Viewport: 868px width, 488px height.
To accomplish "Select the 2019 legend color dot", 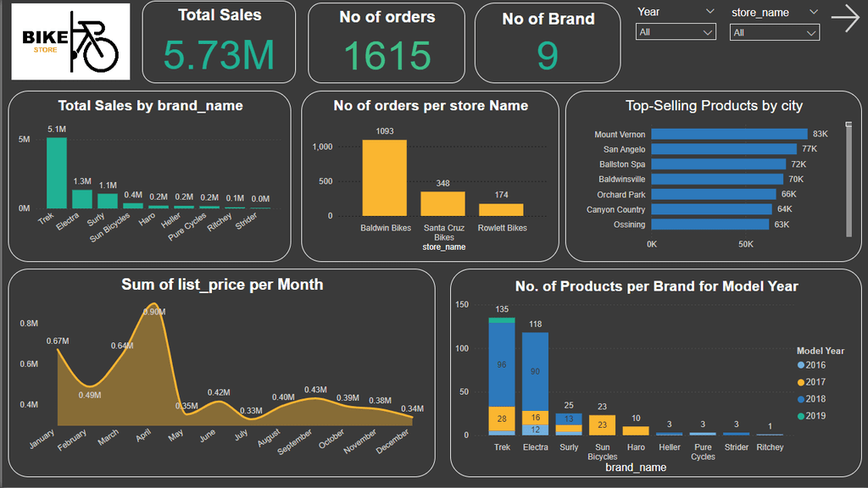I will point(800,416).
